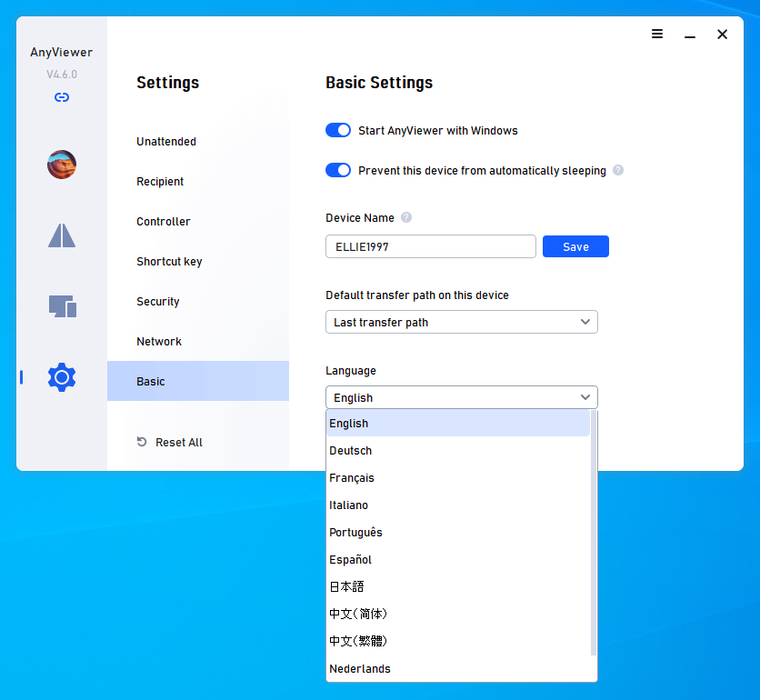The width and height of the screenshot is (760, 700).
Task: Open the Devices icon in the sidebar
Action: pyautogui.click(x=63, y=306)
